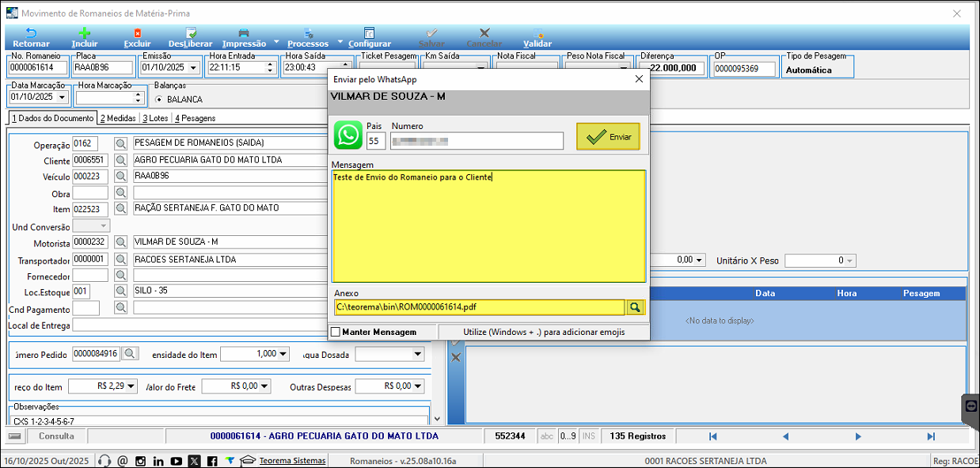This screenshot has height=468, width=980.
Task: Open the Facebook icon in status bar
Action: pyautogui.click(x=212, y=461)
